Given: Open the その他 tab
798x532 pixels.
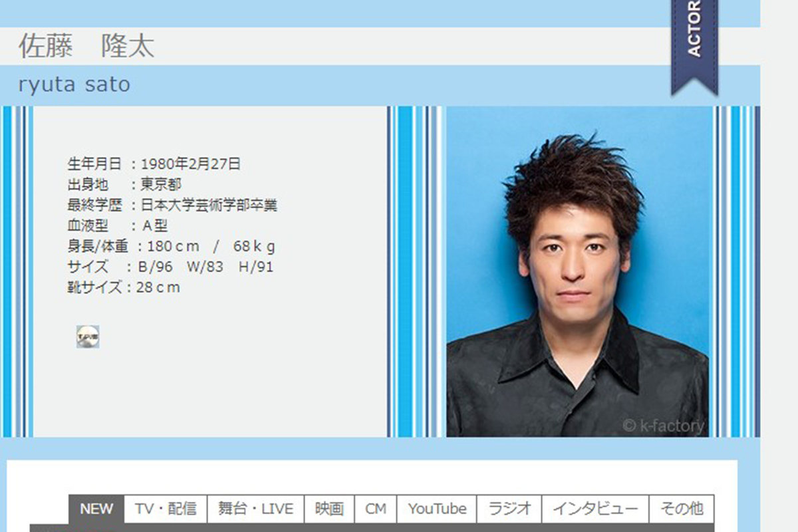Looking at the screenshot, I should click(x=682, y=509).
